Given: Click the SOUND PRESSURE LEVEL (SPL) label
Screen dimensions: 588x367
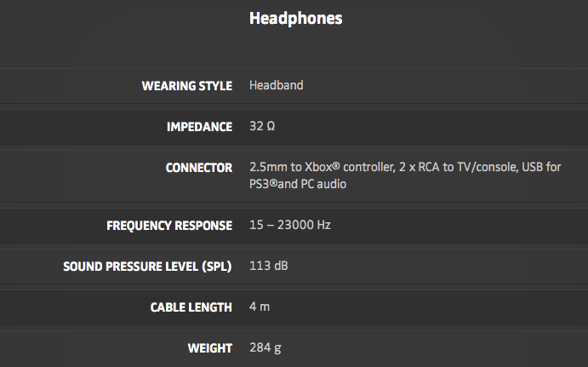Looking at the screenshot, I should pos(147,267).
